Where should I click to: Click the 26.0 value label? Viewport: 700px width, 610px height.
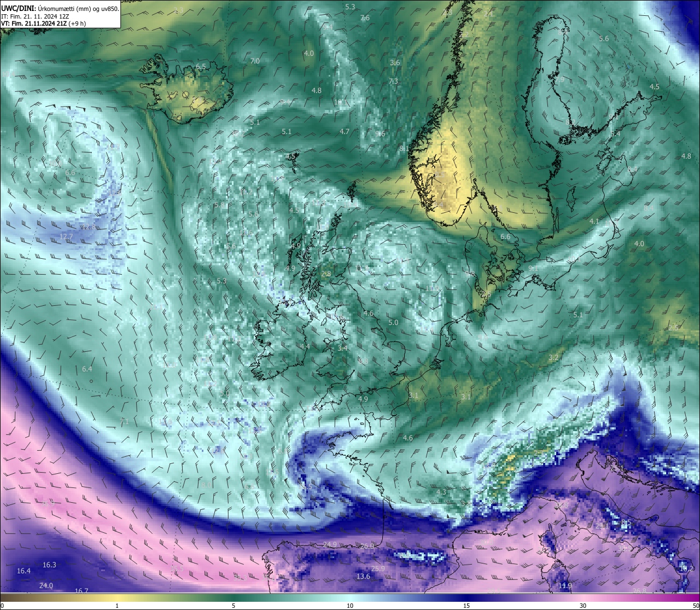(367, 546)
